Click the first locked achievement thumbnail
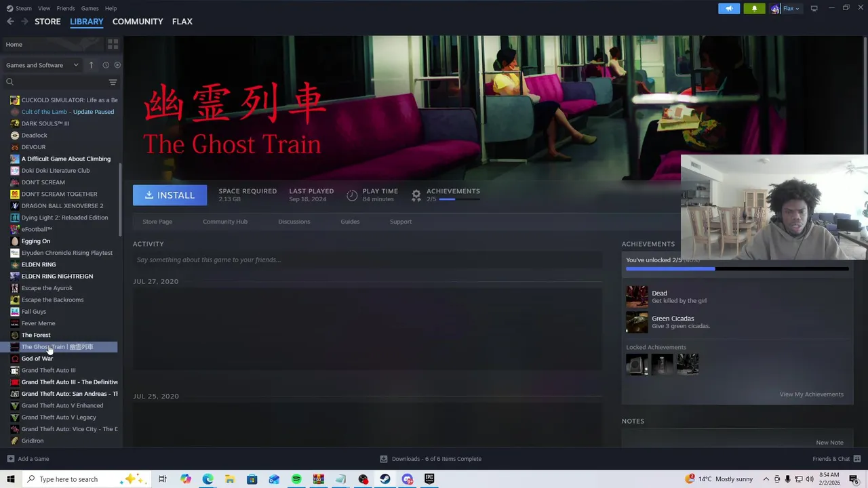This screenshot has width=868, height=488. [x=637, y=365]
